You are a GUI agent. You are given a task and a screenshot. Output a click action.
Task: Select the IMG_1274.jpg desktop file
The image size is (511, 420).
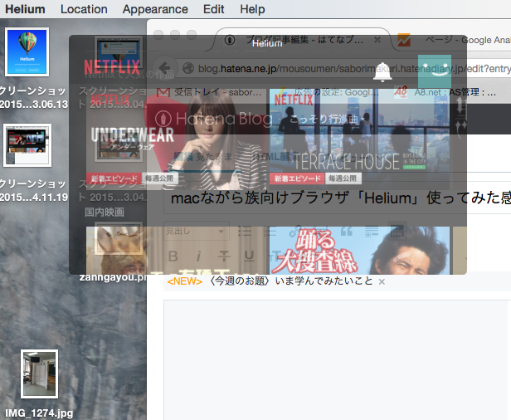pyautogui.click(x=40, y=374)
